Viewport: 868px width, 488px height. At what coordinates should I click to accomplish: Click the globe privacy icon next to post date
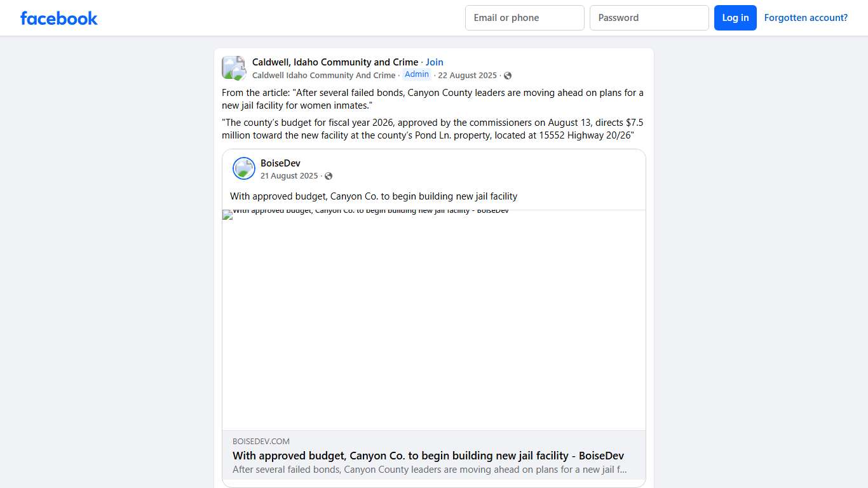click(x=507, y=76)
